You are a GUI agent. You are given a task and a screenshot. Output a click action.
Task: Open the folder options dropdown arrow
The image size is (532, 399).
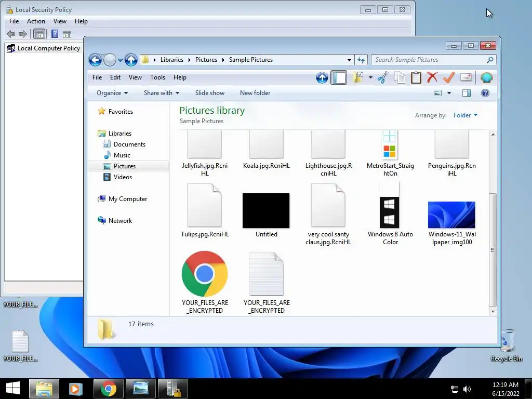tap(370, 78)
